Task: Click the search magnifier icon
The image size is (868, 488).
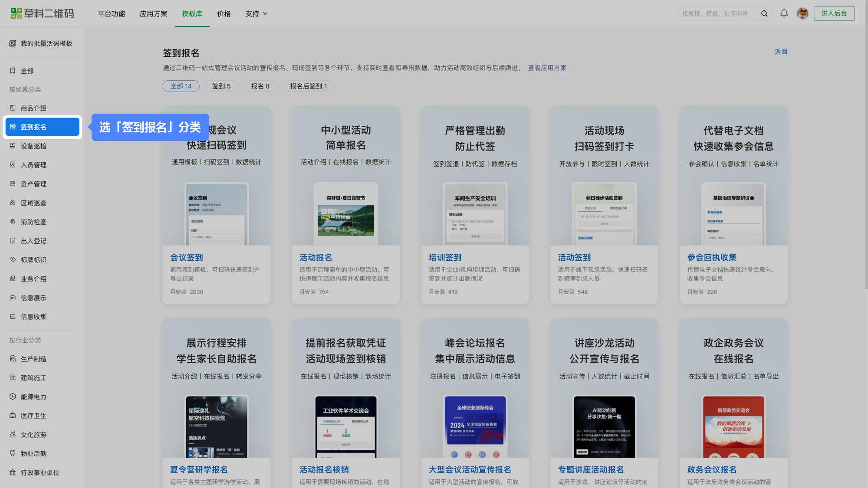Action: click(x=764, y=13)
